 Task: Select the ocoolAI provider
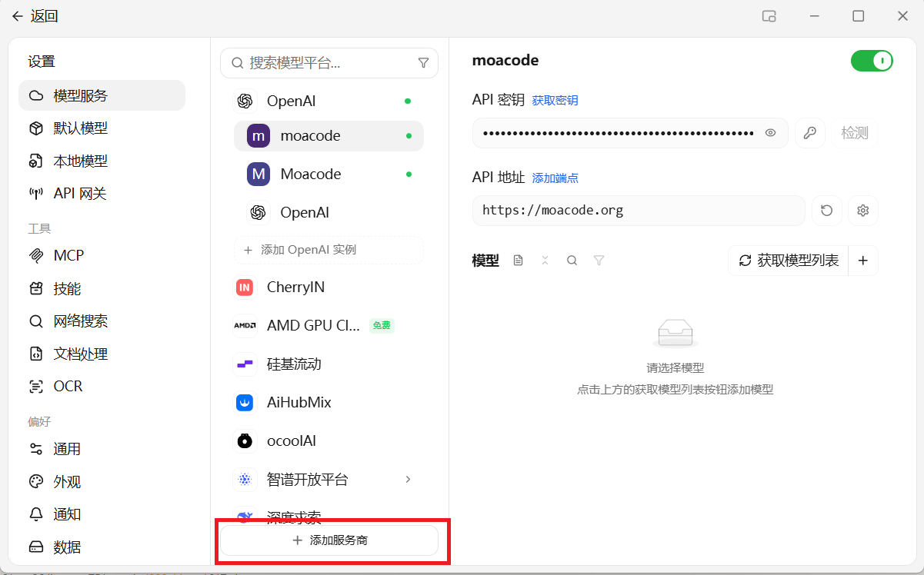pyautogui.click(x=329, y=440)
